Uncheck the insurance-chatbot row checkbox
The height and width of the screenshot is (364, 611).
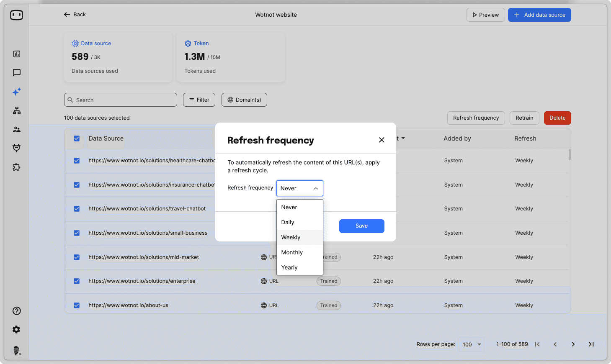(77, 185)
